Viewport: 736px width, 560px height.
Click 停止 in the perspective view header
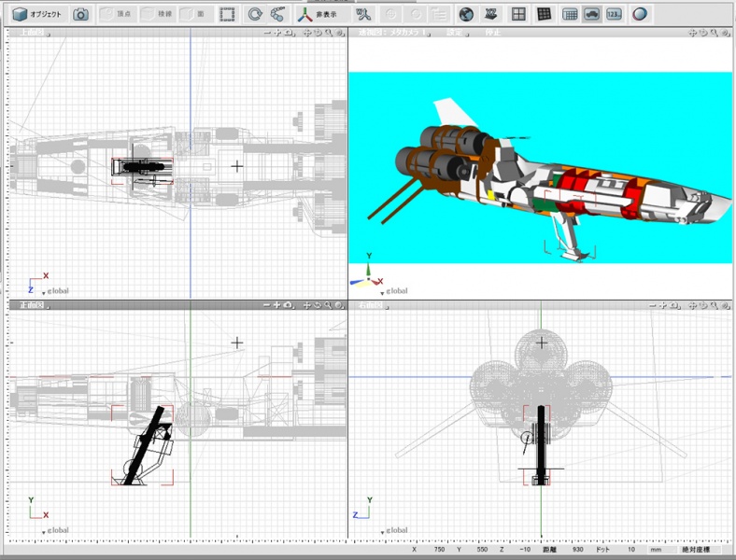[493, 33]
